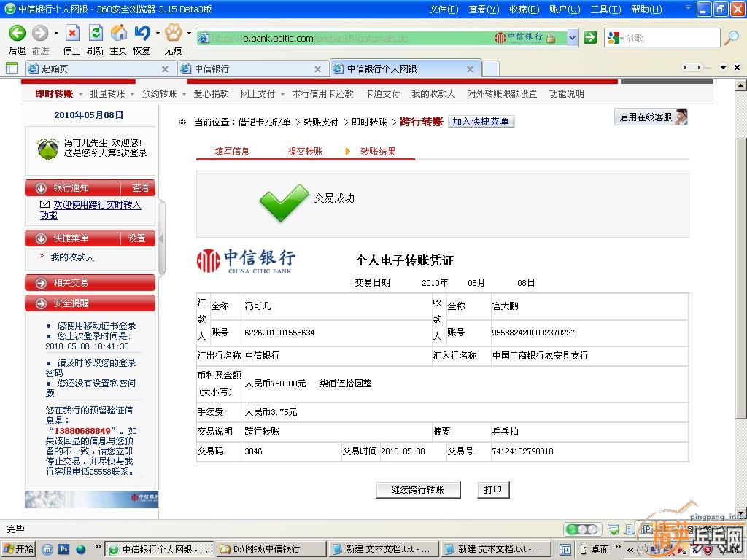Viewport: 747px width, 560px height.
Task: Click the magnifier search icon
Action: pos(731,37)
